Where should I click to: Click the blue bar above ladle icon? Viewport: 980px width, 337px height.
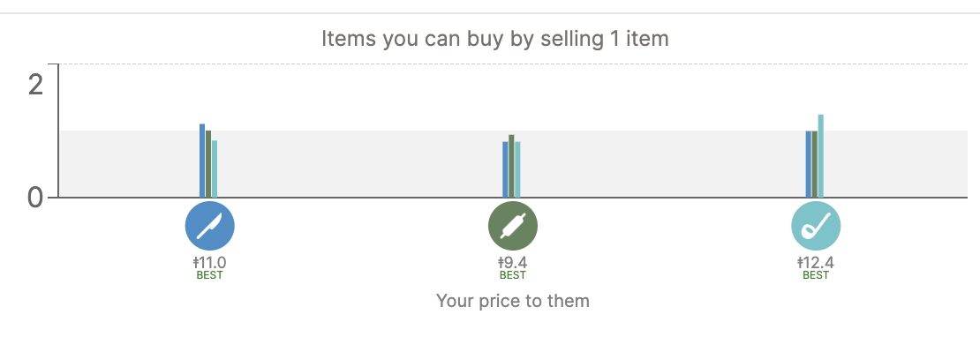(809, 164)
